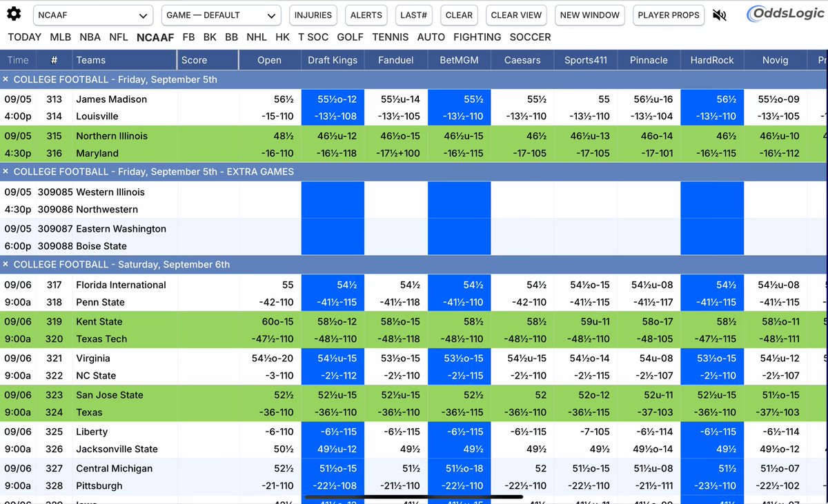Click the Time column header

[18, 60]
